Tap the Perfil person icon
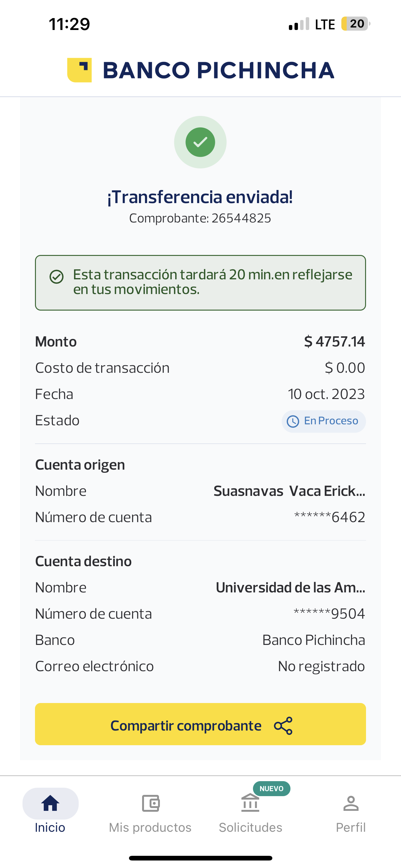The height and width of the screenshot is (868, 401). pos(351,803)
